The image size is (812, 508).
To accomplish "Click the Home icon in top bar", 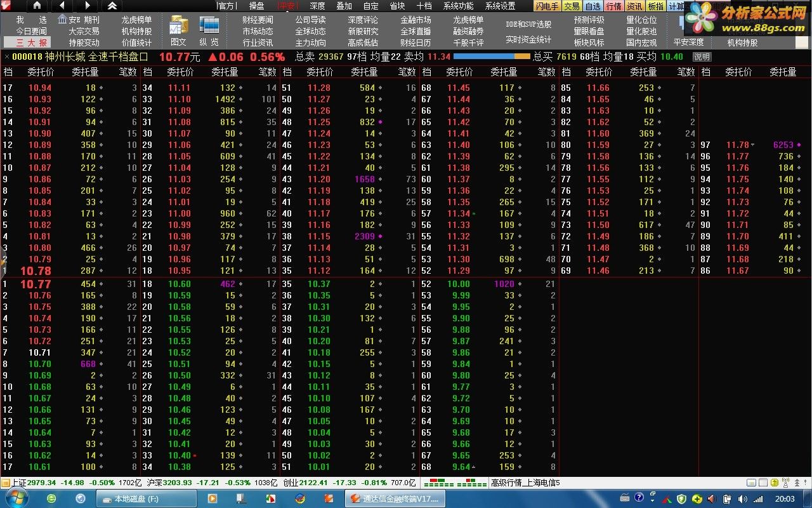I will pyautogui.click(x=37, y=6).
